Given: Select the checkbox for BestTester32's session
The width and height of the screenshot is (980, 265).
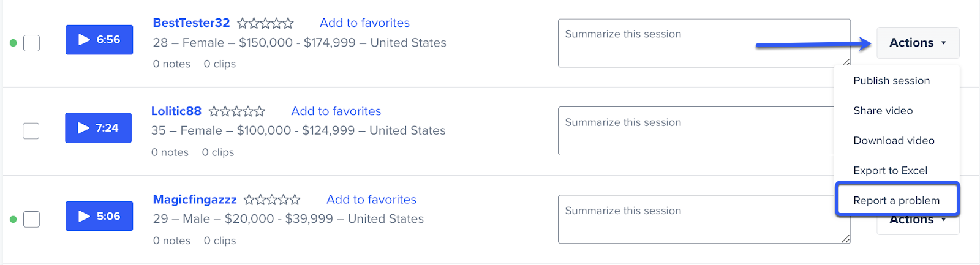Looking at the screenshot, I should tap(31, 43).
